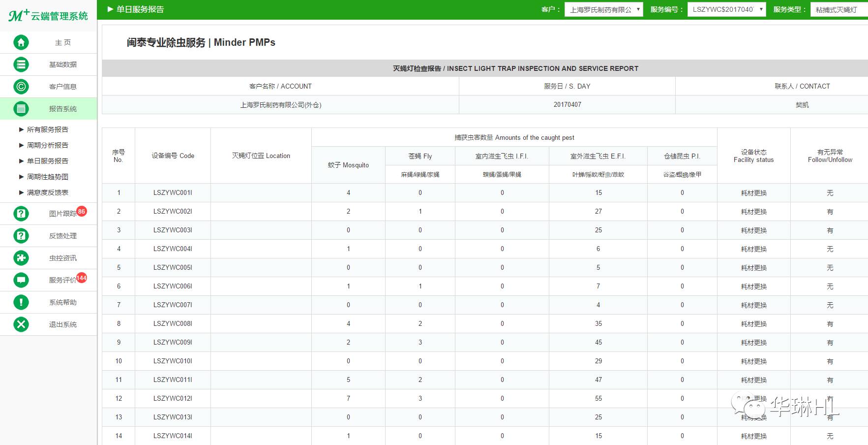
Task: Click the 基础数据 list icon
Action: (21, 64)
